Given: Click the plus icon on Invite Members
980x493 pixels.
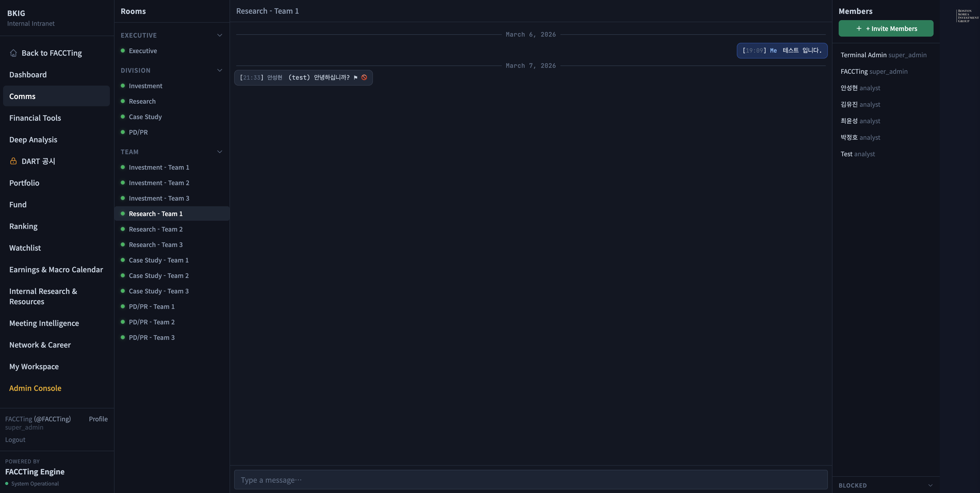Looking at the screenshot, I should 859,29.
